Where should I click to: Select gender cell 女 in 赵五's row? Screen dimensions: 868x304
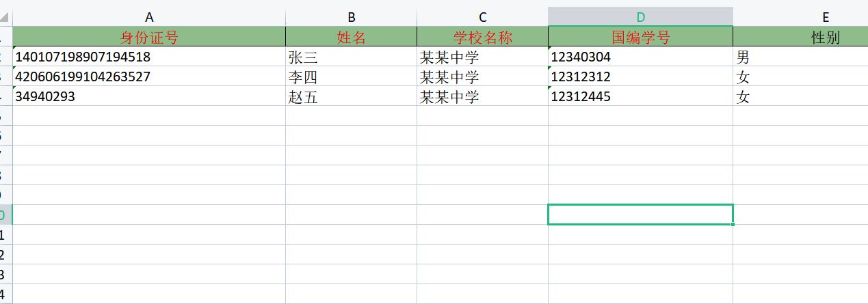[x=800, y=96]
